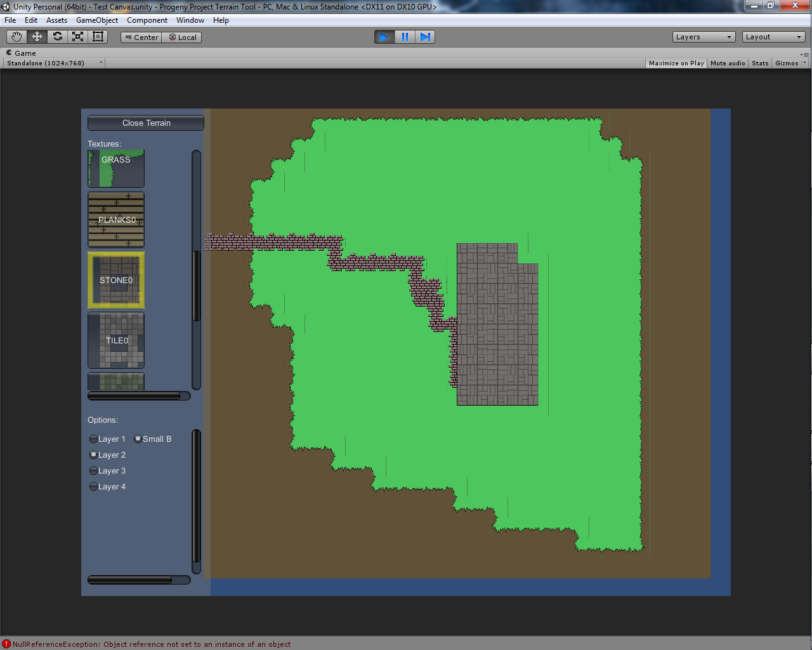Choose the Layer 2 radio option

(108, 454)
